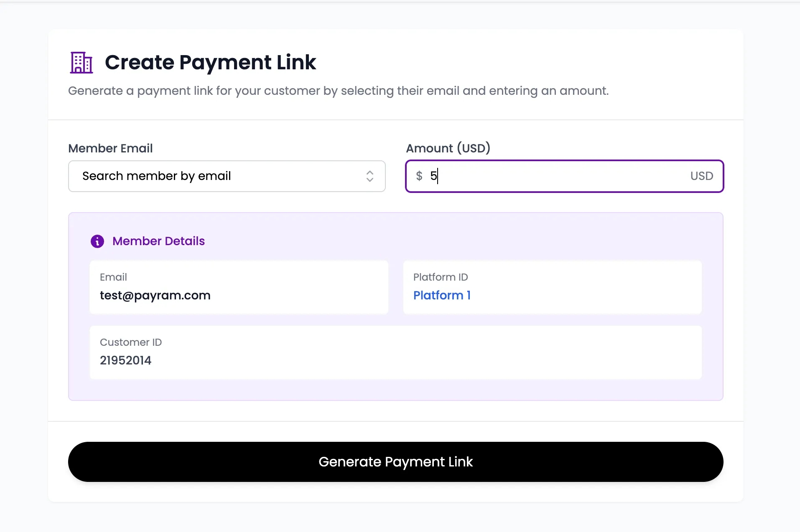The height and width of the screenshot is (532, 800).
Task: Click the Member Email label
Action: 110,148
